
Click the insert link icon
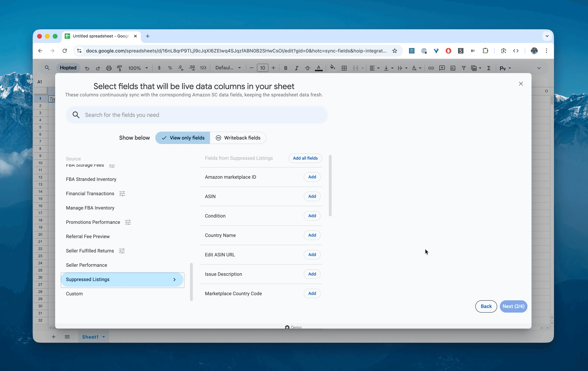[431, 68]
